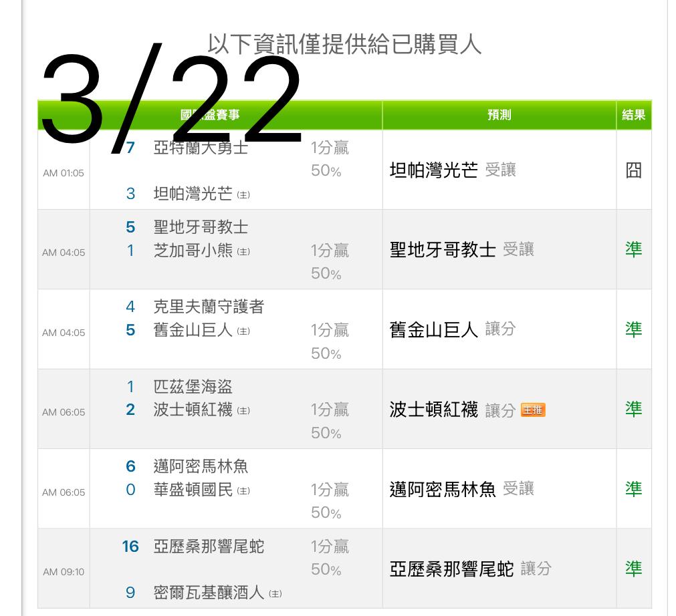
Task: Click score 0 for 華盛頓國民
Action: tap(130, 489)
